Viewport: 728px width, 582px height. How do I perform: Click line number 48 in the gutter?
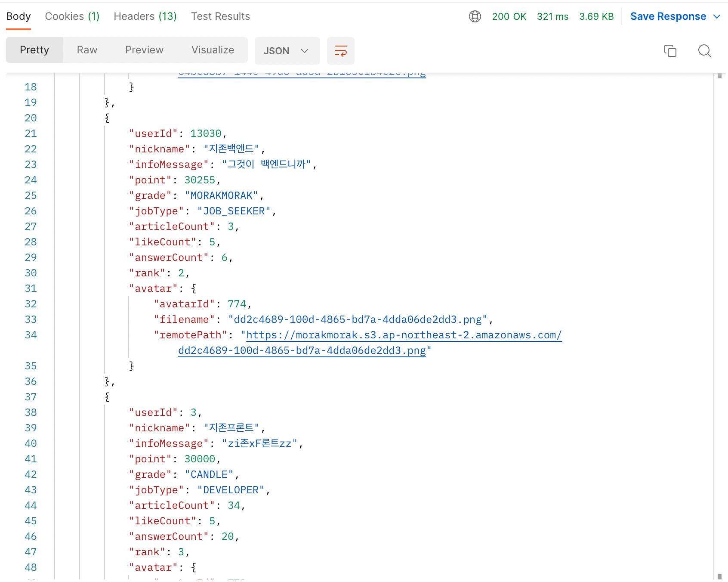(31, 567)
